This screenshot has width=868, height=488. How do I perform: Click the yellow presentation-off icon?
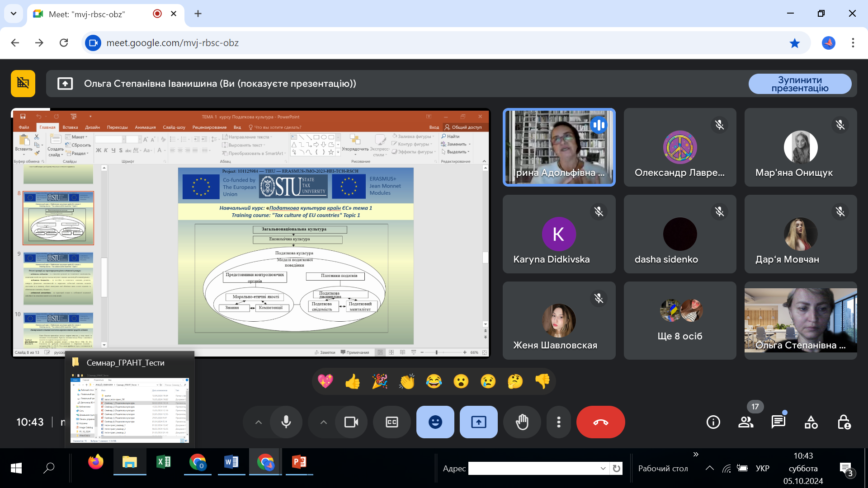(23, 84)
